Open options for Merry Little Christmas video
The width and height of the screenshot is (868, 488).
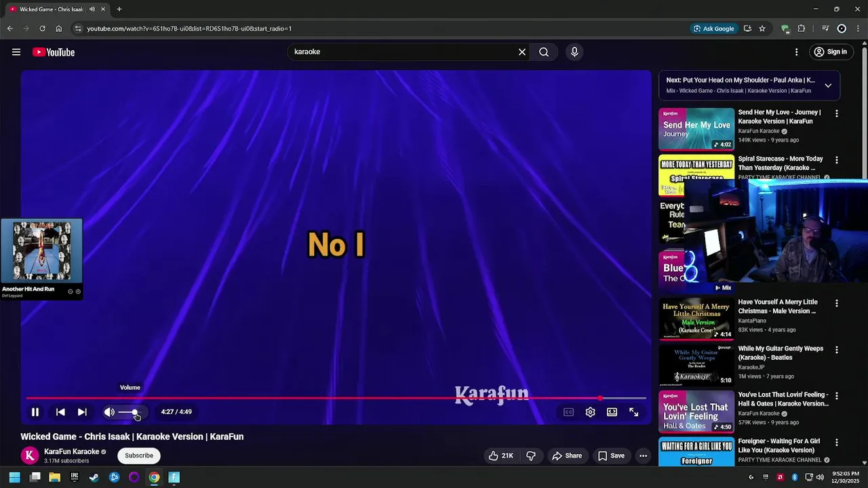(x=837, y=304)
